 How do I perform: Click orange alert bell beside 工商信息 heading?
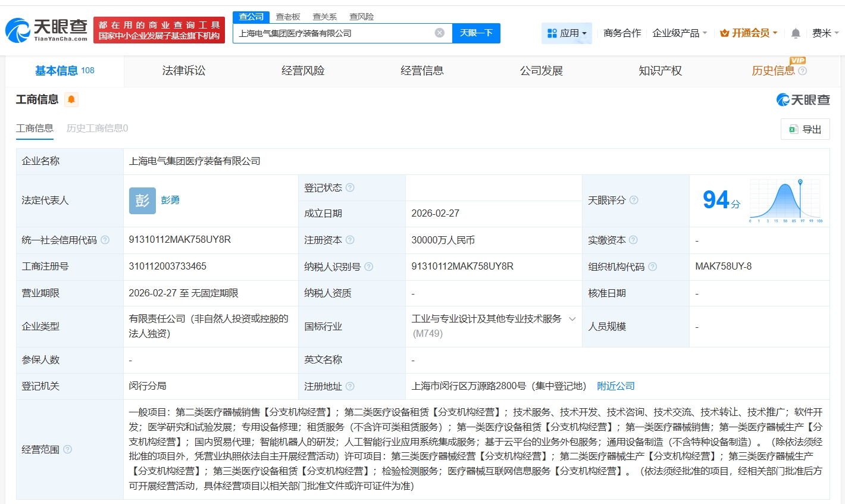pyautogui.click(x=71, y=99)
